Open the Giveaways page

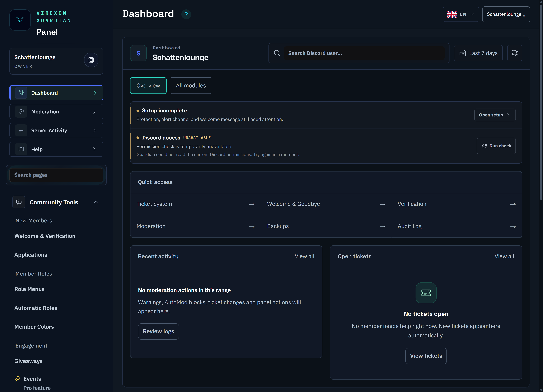click(x=28, y=361)
